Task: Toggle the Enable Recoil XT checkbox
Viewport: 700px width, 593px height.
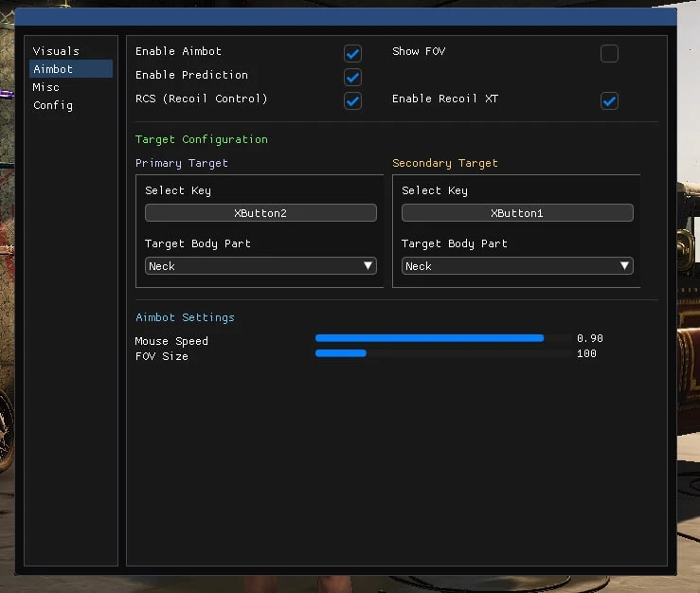Action: pyautogui.click(x=609, y=100)
